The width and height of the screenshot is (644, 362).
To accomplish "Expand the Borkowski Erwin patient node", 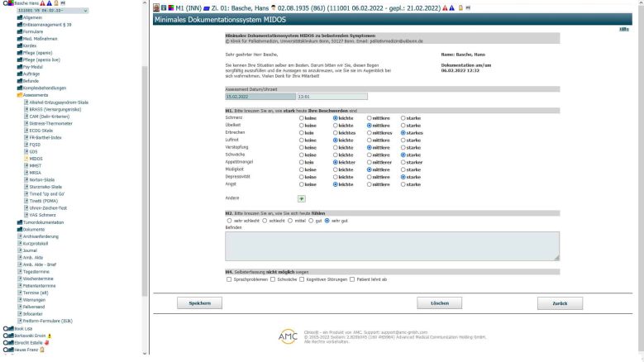I will coord(5,336).
